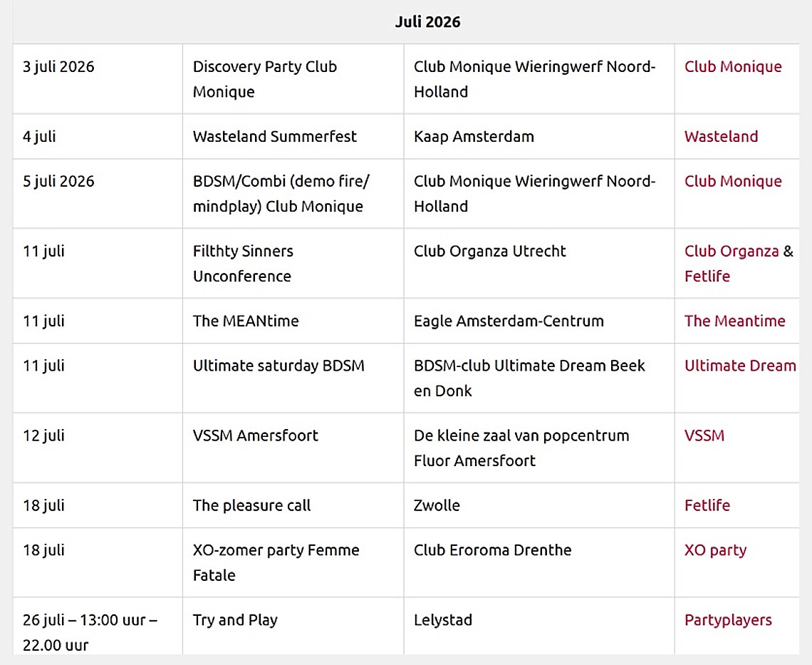Open the Wasteland organizer link
812x665 pixels.
[x=721, y=136]
